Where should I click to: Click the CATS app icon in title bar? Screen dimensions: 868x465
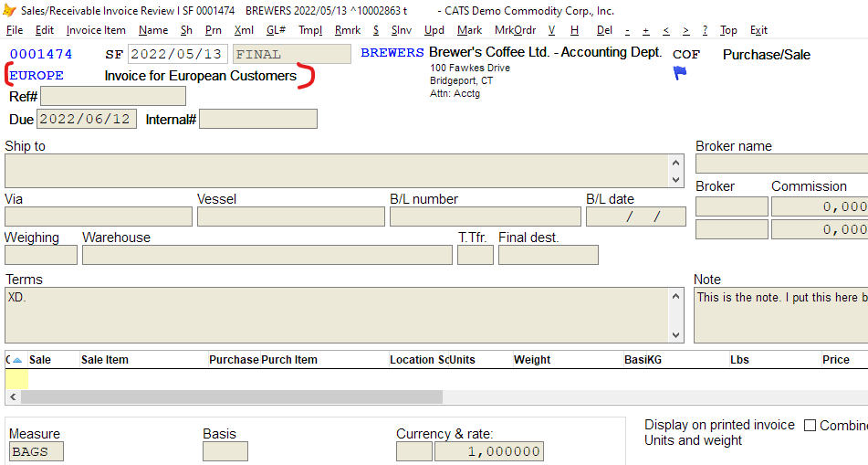point(9,10)
